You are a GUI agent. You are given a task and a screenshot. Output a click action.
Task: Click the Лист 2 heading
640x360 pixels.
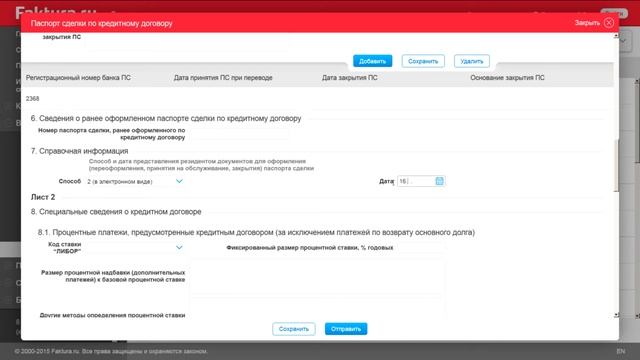pyautogui.click(x=43, y=197)
